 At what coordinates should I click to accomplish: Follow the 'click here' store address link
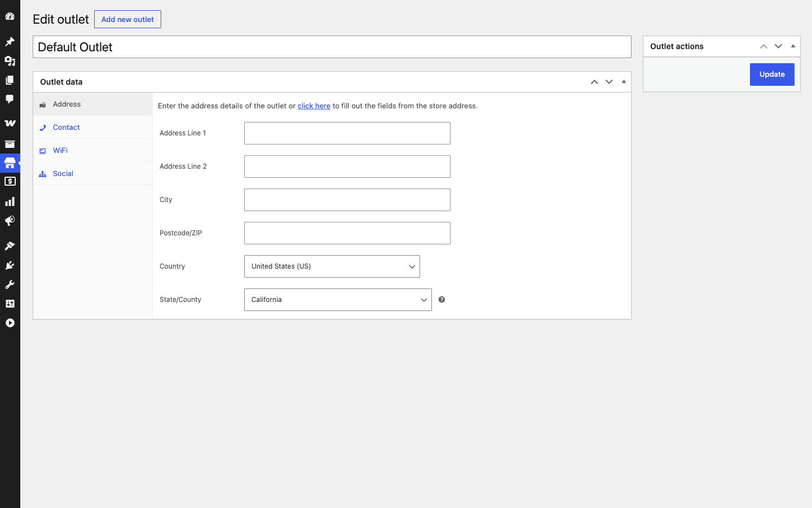pos(314,106)
